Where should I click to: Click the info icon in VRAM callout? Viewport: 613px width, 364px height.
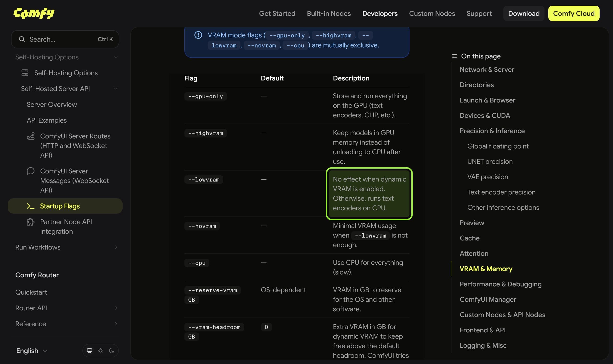pos(198,35)
